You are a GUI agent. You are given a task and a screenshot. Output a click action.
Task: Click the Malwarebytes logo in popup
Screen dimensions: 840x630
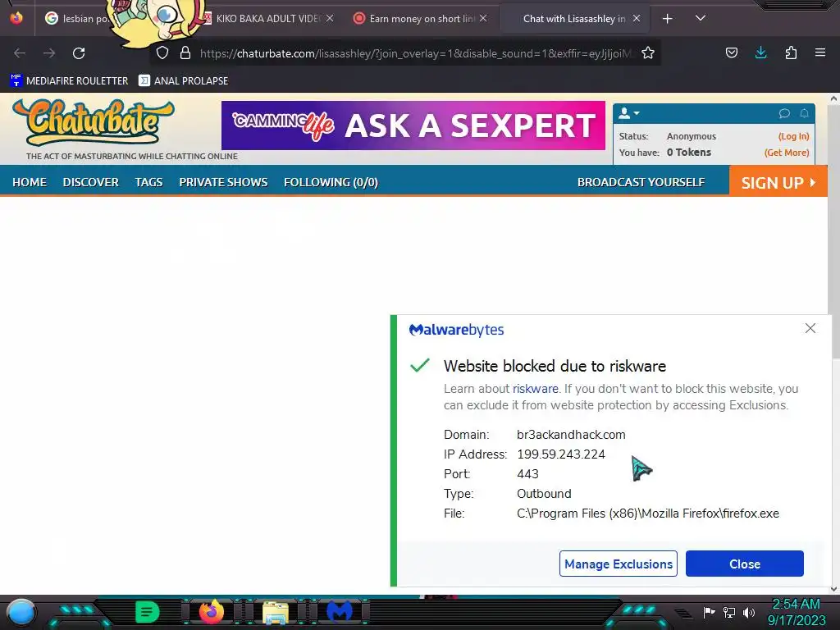456,330
